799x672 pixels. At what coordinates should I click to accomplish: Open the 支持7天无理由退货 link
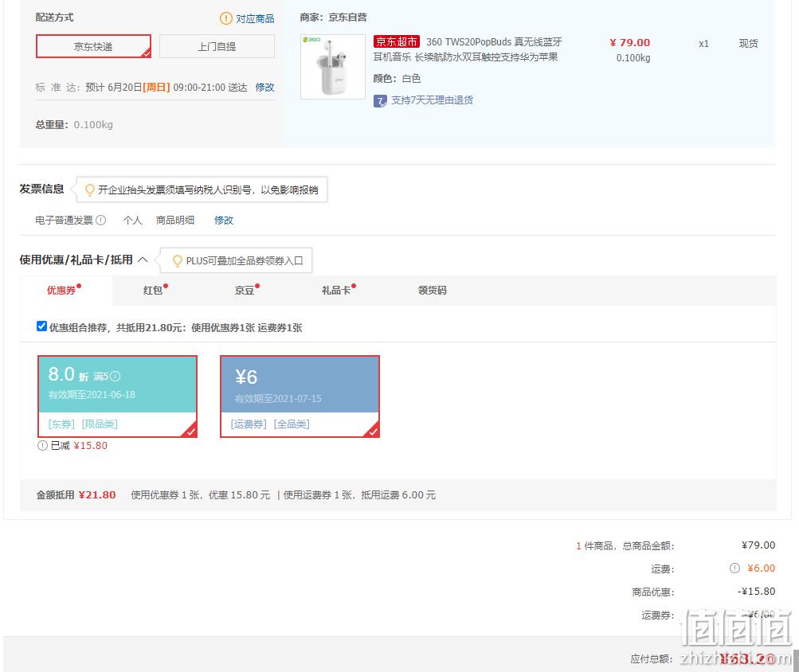click(432, 100)
